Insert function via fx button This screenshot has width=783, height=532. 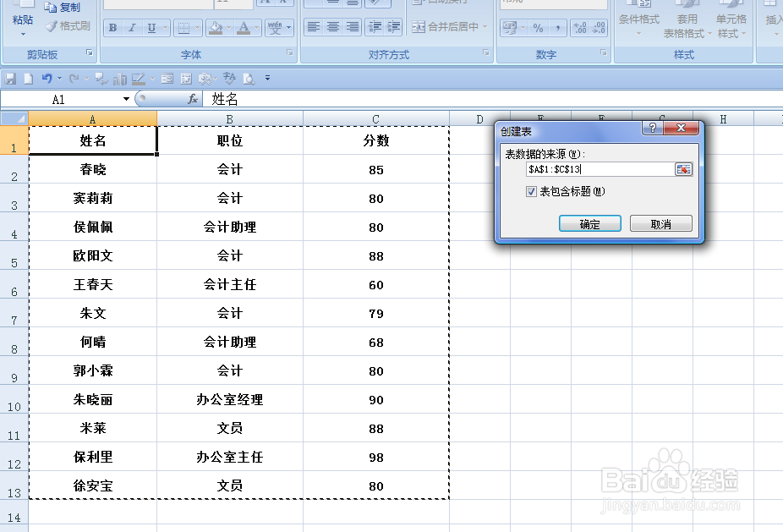click(x=193, y=99)
